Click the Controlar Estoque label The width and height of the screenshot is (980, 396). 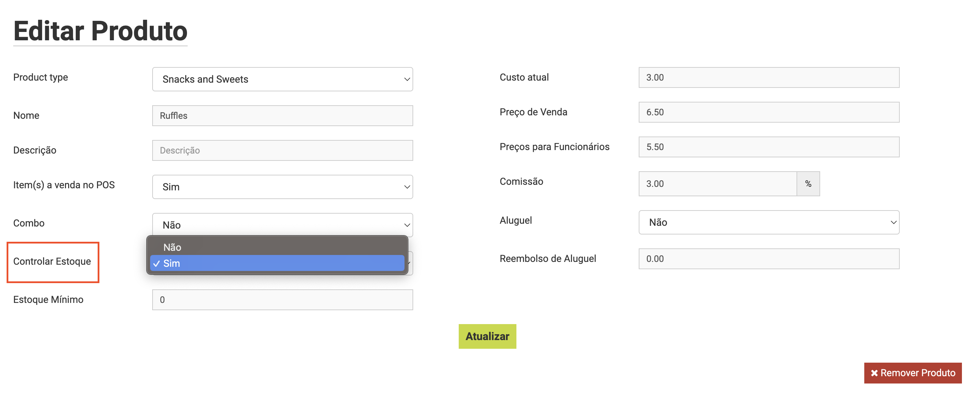pos(52,261)
